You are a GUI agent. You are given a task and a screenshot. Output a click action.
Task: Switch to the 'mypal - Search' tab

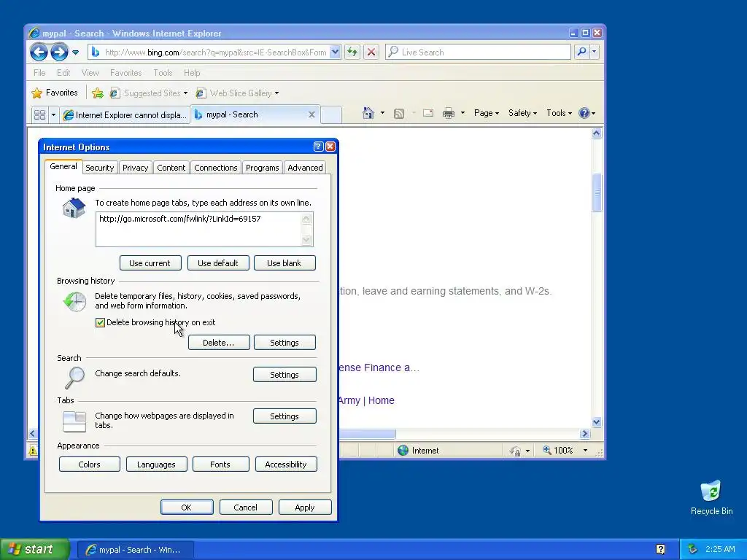pos(232,114)
